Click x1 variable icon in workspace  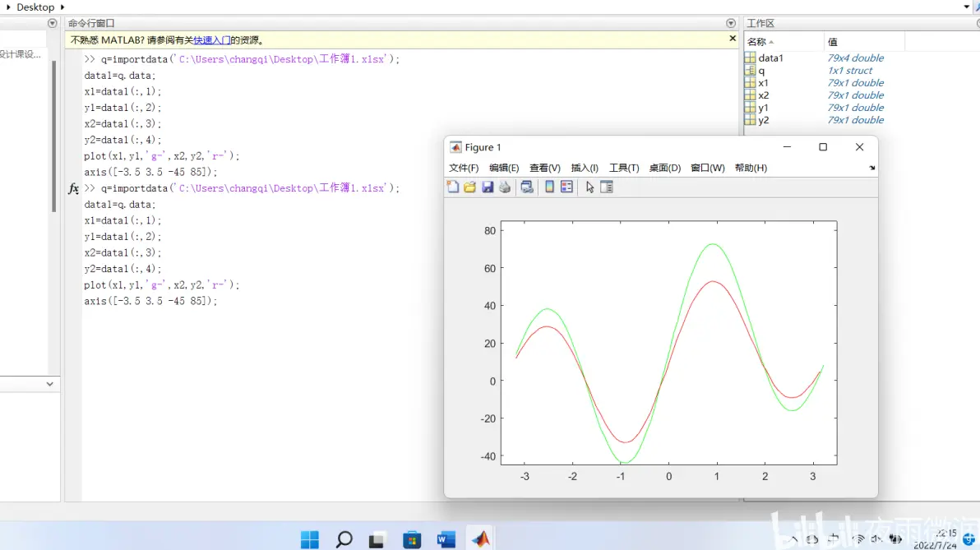[x=750, y=82]
